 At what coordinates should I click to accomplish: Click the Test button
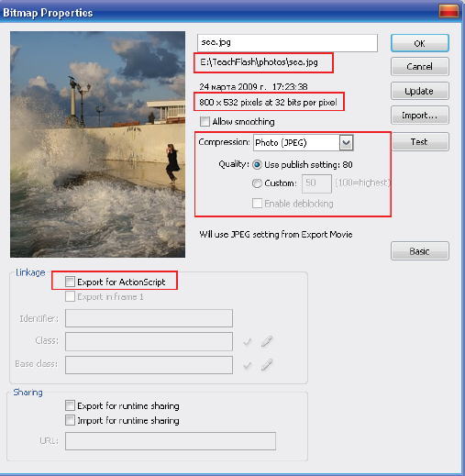click(x=420, y=141)
